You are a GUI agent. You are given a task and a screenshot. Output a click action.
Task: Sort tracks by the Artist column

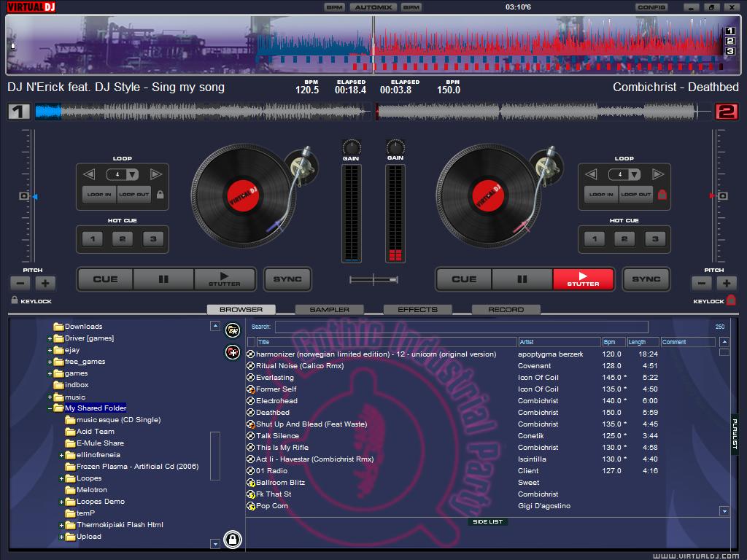click(560, 342)
